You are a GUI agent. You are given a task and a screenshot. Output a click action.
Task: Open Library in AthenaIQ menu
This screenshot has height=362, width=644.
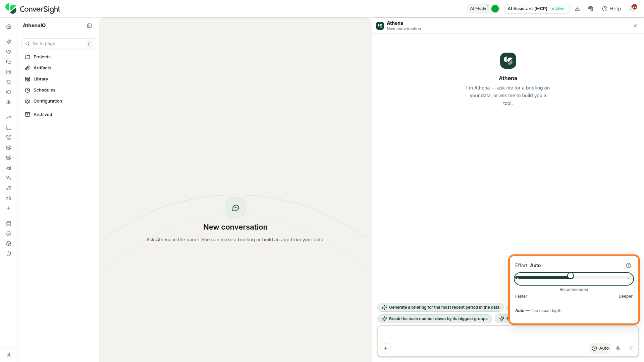click(x=58, y=79)
